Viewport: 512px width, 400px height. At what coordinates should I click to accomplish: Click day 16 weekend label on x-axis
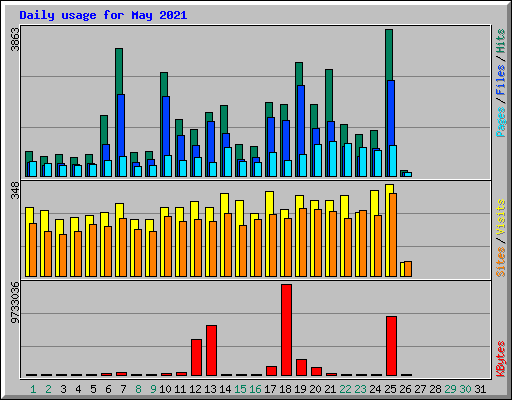coord(255,389)
